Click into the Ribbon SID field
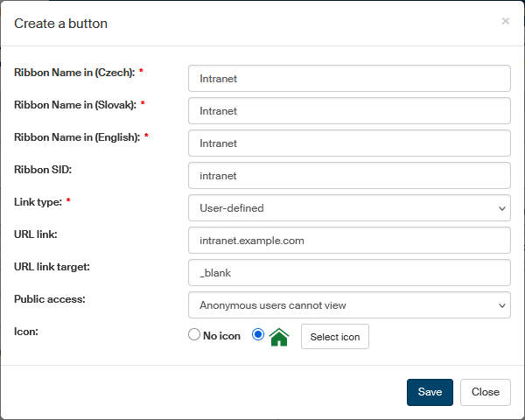525x420 pixels. point(349,176)
